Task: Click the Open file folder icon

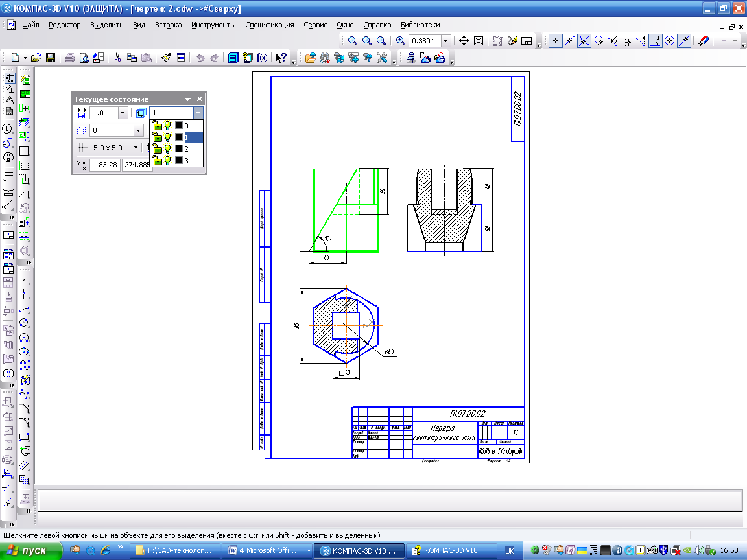Action: [x=36, y=58]
